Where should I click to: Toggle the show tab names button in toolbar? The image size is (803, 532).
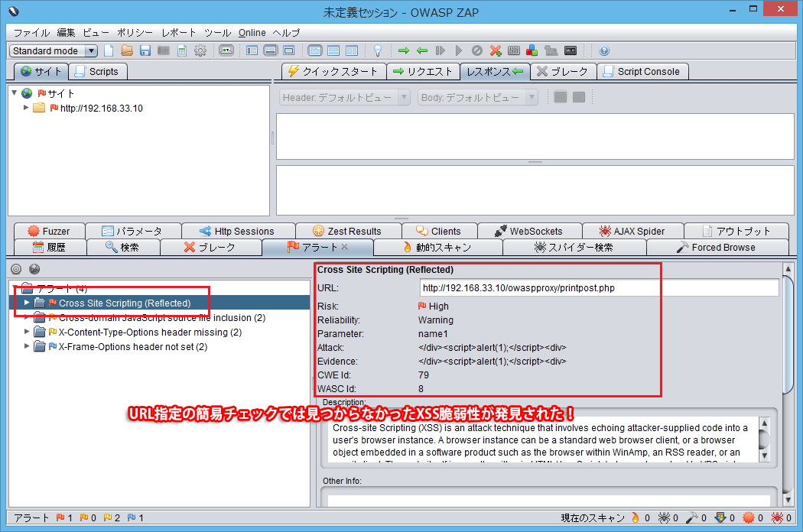click(x=226, y=50)
